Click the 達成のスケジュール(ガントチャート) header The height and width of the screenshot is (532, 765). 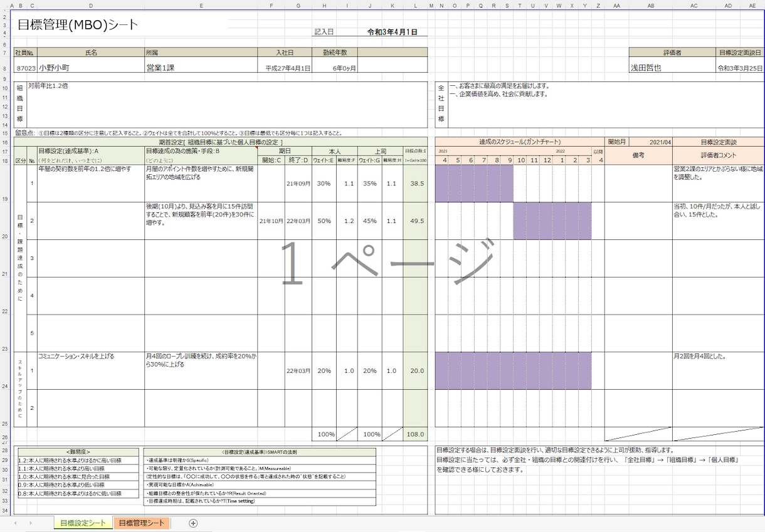pos(520,142)
